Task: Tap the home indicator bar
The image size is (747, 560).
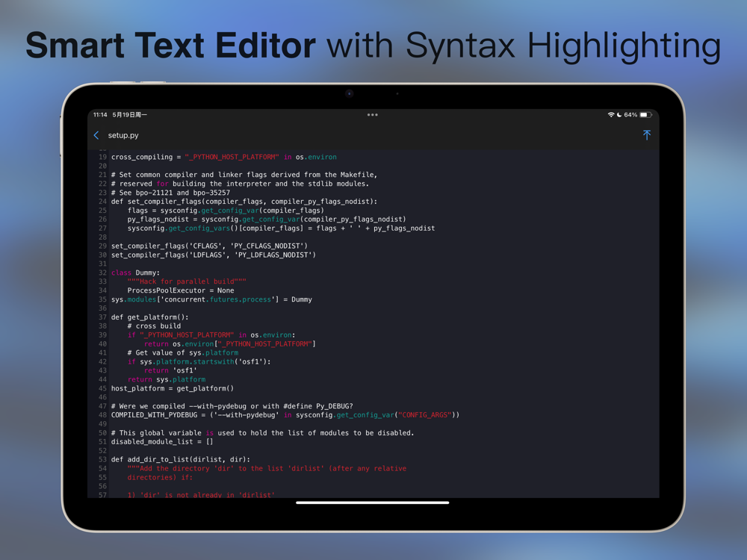Action: coord(373,503)
